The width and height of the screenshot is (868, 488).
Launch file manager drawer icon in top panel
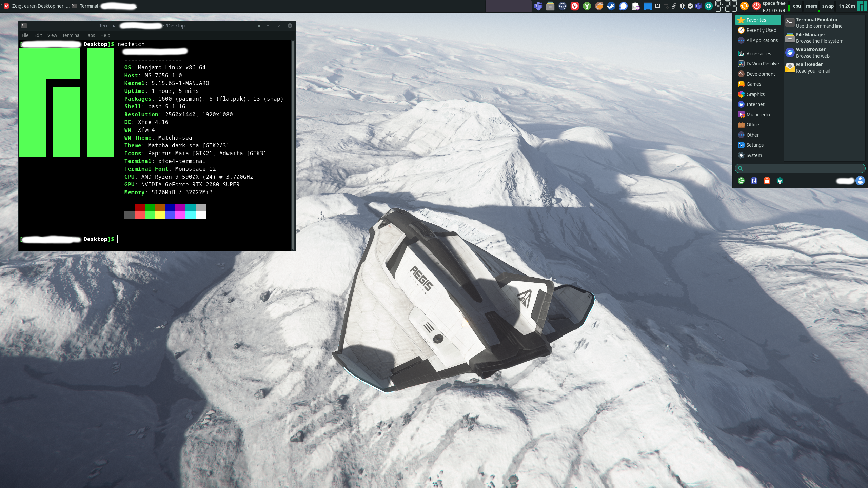coord(550,6)
